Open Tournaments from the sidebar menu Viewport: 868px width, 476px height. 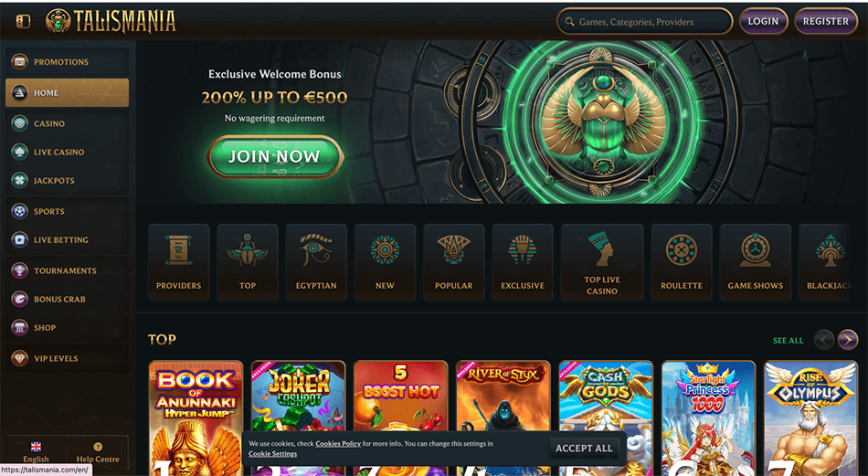67,270
